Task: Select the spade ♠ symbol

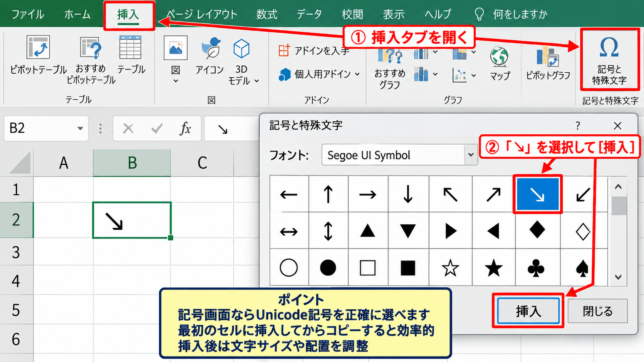Action: point(583,267)
